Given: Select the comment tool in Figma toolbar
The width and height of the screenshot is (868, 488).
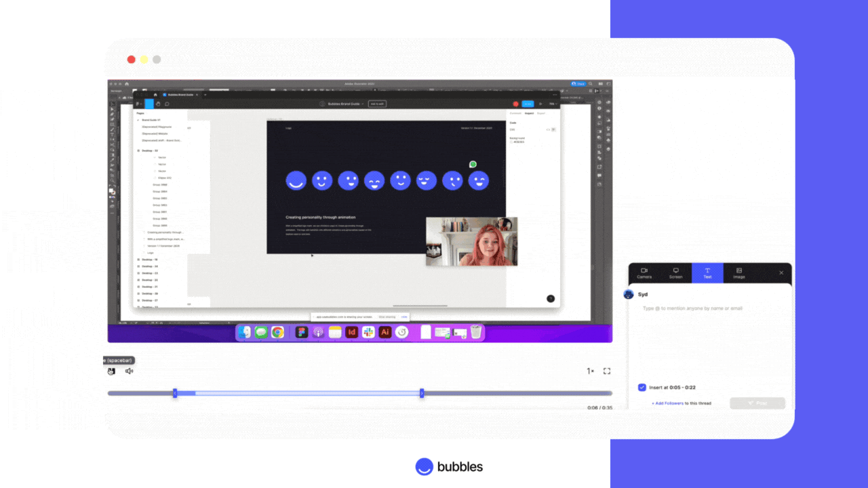Looking at the screenshot, I should [167, 104].
